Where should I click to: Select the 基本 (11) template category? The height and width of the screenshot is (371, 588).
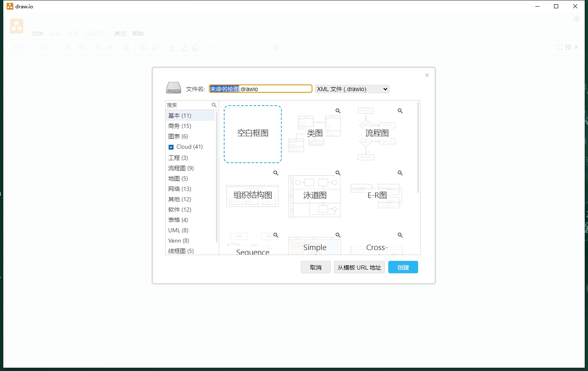(x=180, y=116)
